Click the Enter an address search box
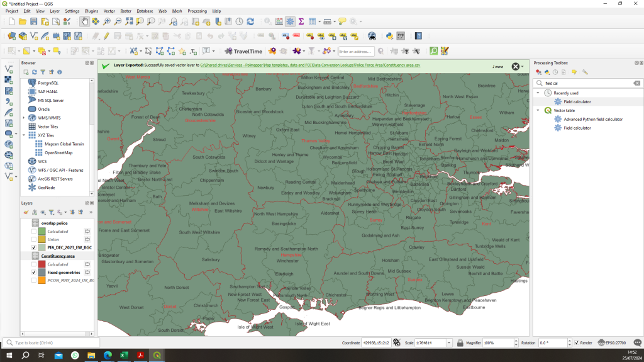 (x=356, y=52)
